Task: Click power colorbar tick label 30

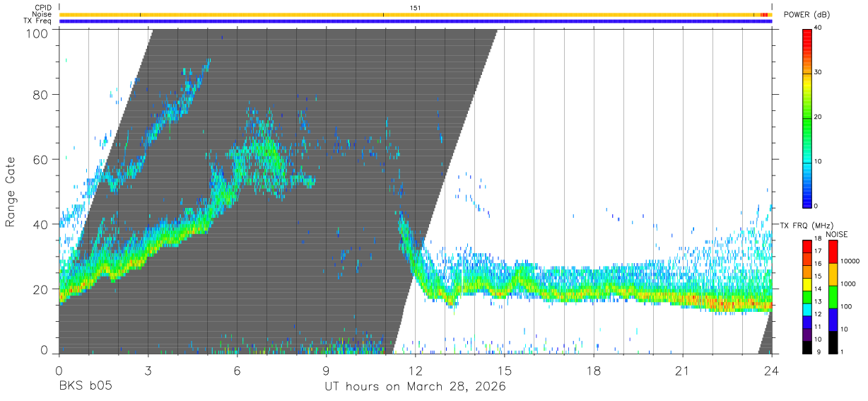Action: (x=819, y=73)
